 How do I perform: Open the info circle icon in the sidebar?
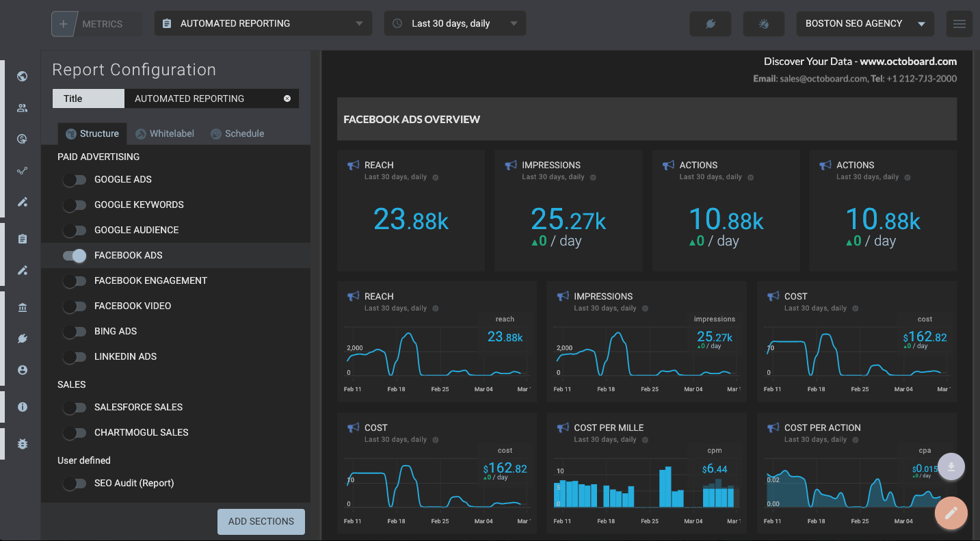coord(22,407)
